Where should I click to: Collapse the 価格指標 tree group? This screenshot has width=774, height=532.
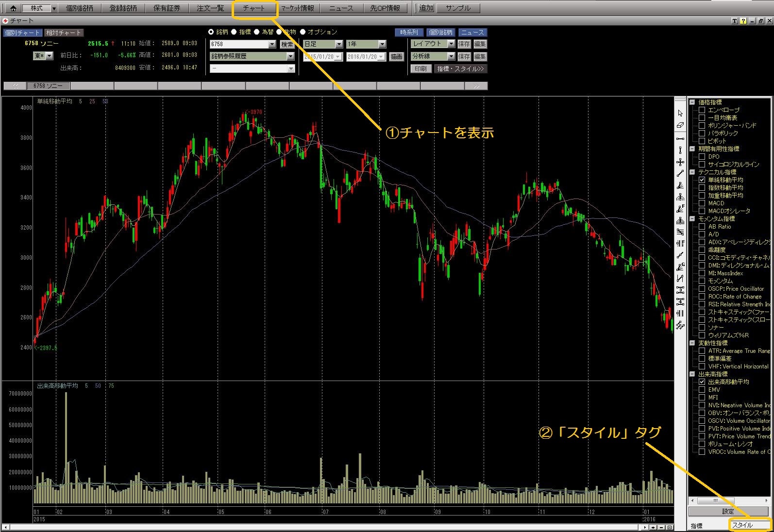pyautogui.click(x=692, y=102)
